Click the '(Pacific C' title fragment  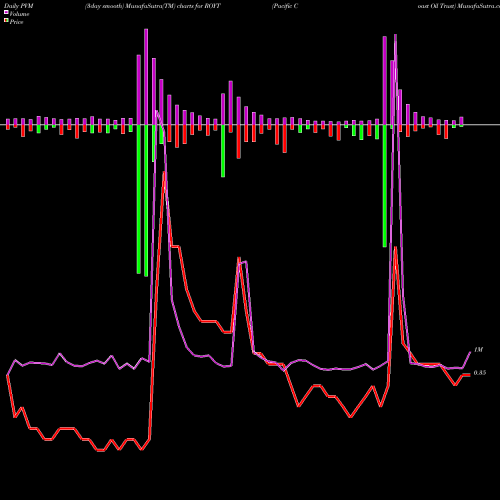tap(285, 6)
